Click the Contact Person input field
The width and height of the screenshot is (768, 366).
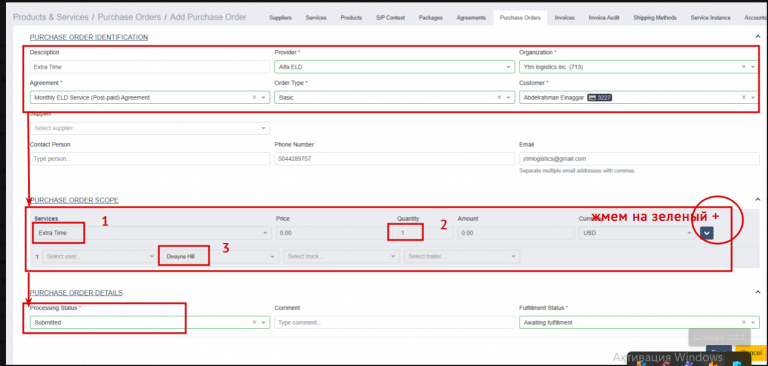149,159
